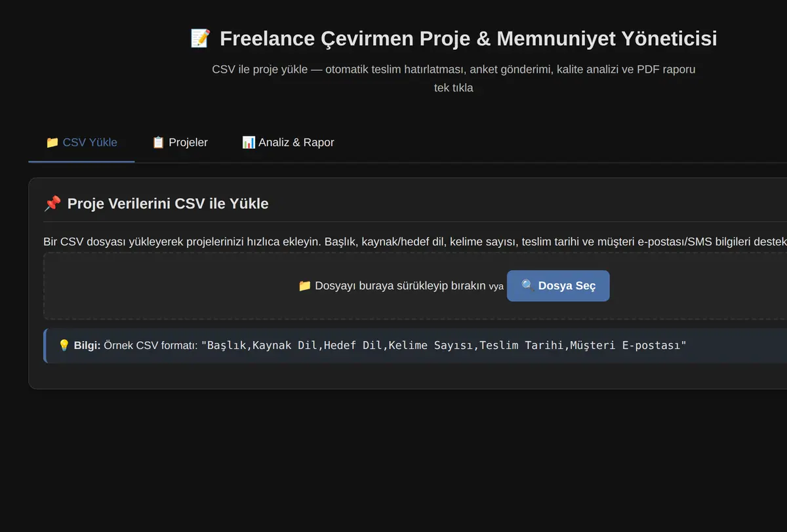
Task: Click the description beginning "Bir CSV dosyası yükleyerek"
Action: tap(415, 241)
